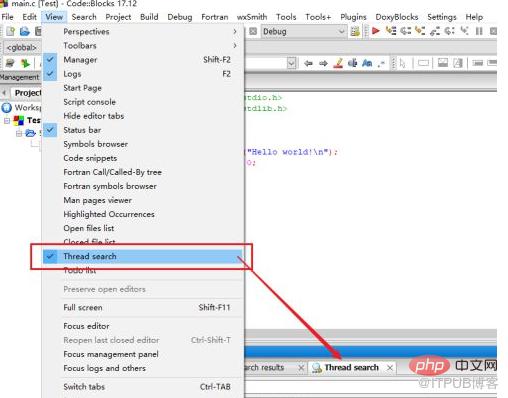This screenshot has height=398, width=508.
Task: Enable Script console in View menu
Action: (x=143, y=102)
